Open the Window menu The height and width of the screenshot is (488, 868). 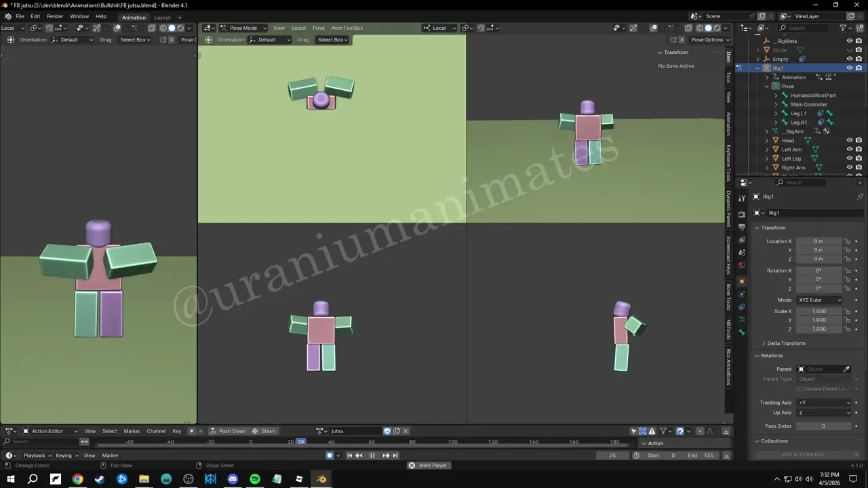79,16
